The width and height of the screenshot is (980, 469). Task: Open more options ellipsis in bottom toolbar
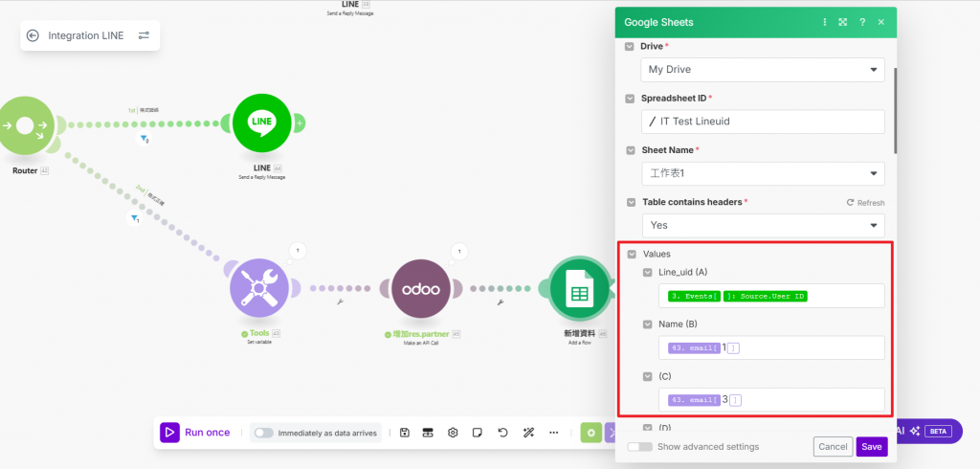pyautogui.click(x=554, y=433)
